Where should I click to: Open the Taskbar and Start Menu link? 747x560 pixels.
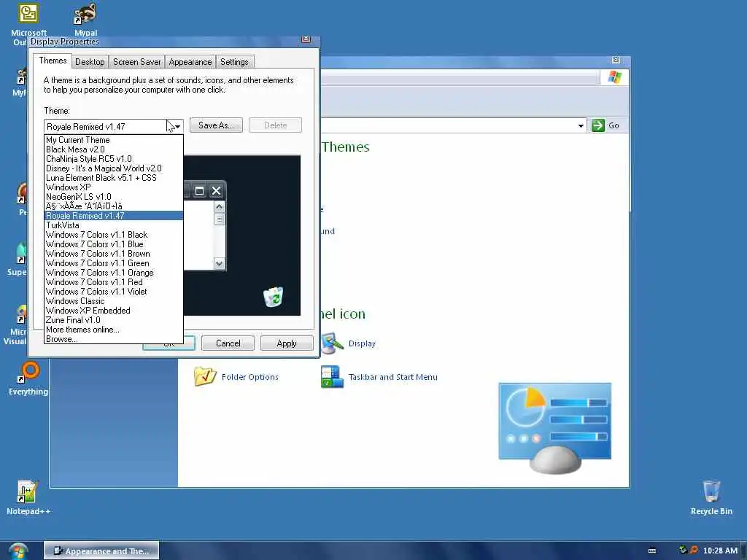pos(393,377)
